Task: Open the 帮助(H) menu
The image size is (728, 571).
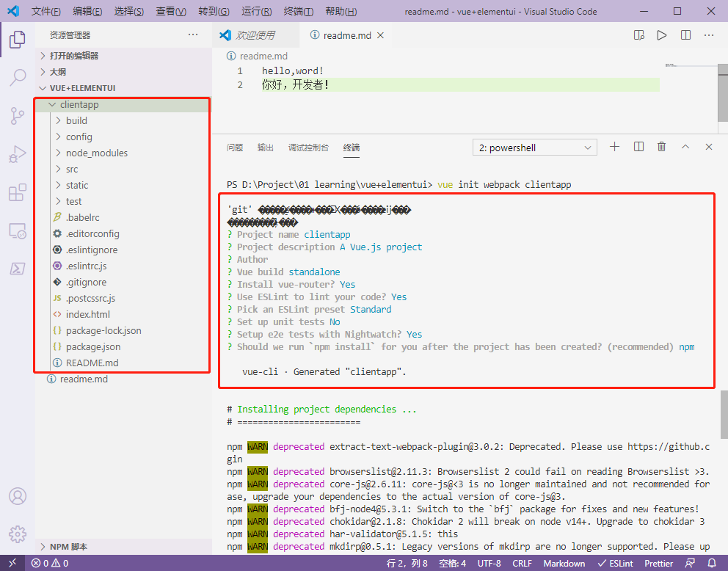Action: [341, 11]
